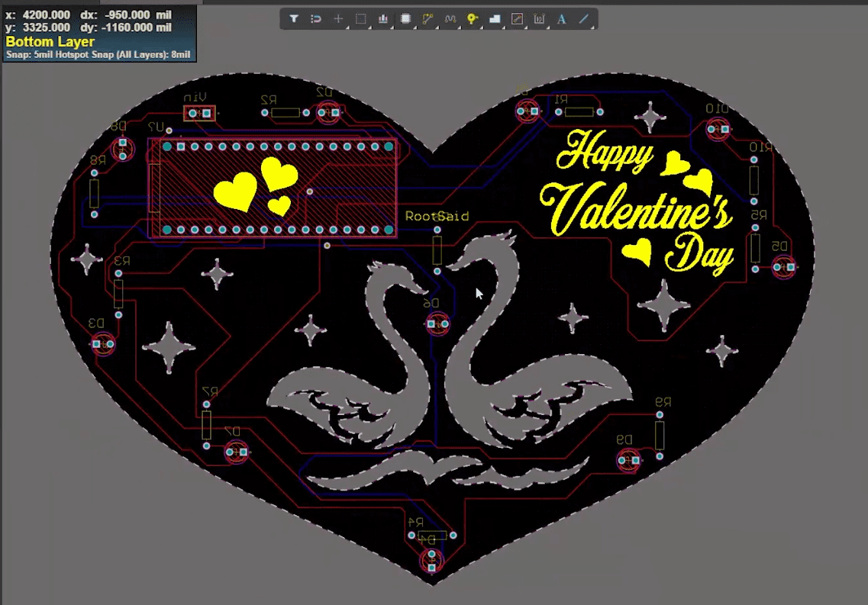
Task: Select the differential pair routing tool
Action: pyautogui.click(x=449, y=19)
